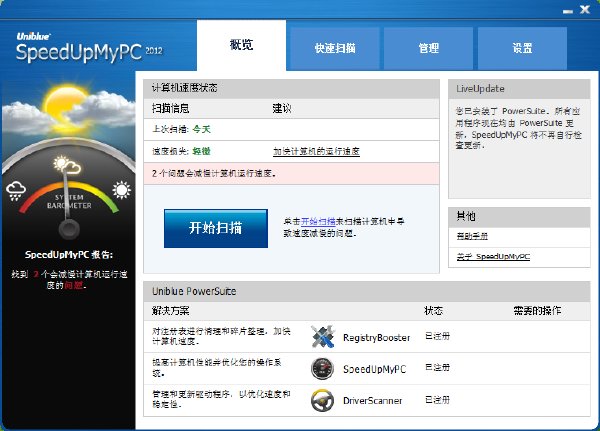Click the inline 开始扫描 hyperlink
This screenshot has width=600, height=431.
pyautogui.click(x=318, y=221)
